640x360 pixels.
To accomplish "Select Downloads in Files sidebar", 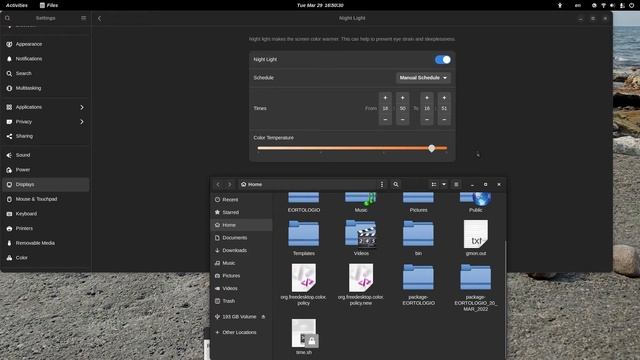I will pos(242,250).
